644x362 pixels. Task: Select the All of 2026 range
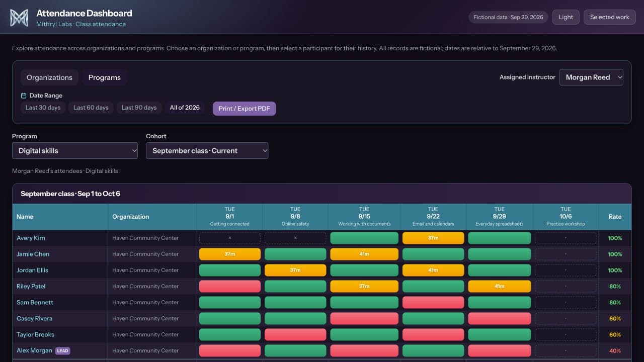tap(185, 108)
